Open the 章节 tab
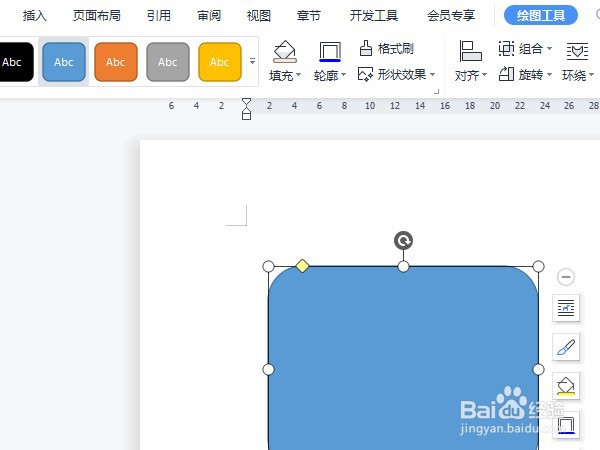 pyautogui.click(x=308, y=16)
